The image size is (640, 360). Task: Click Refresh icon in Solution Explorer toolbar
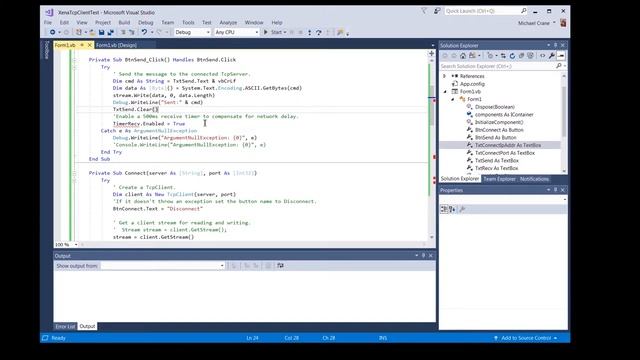point(512,56)
